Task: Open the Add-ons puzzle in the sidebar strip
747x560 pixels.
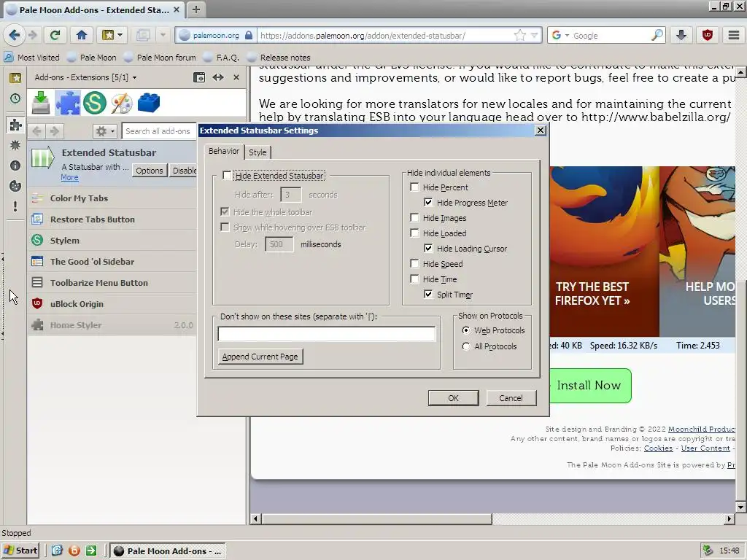Action: coord(15,124)
